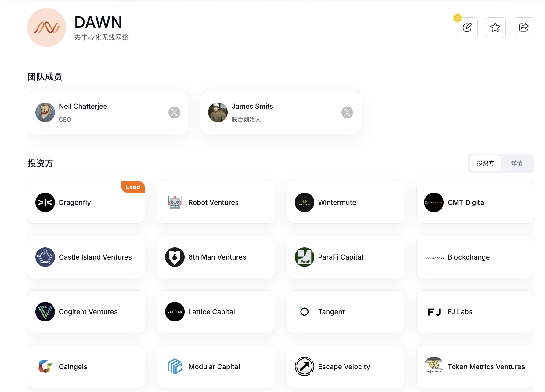Open the CMT Digital investor name
Viewport: 545px width, 392px height.
(x=467, y=202)
